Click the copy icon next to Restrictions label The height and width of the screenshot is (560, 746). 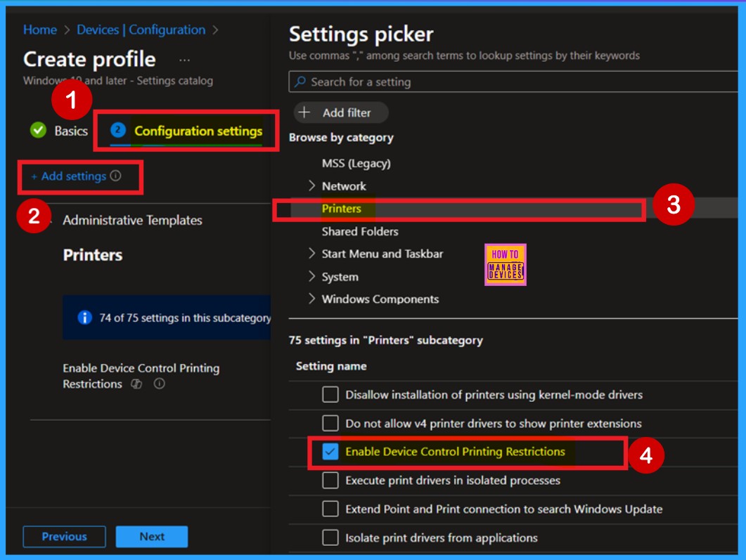(137, 384)
